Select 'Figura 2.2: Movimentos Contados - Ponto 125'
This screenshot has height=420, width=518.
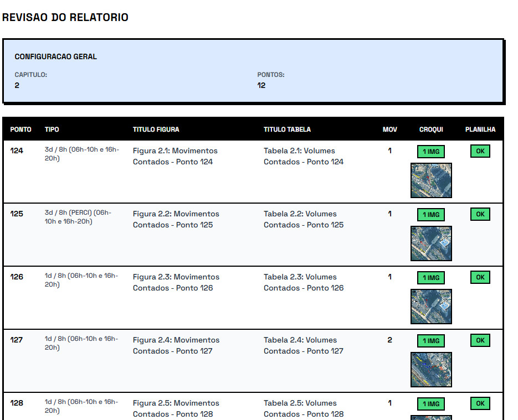[x=176, y=219]
